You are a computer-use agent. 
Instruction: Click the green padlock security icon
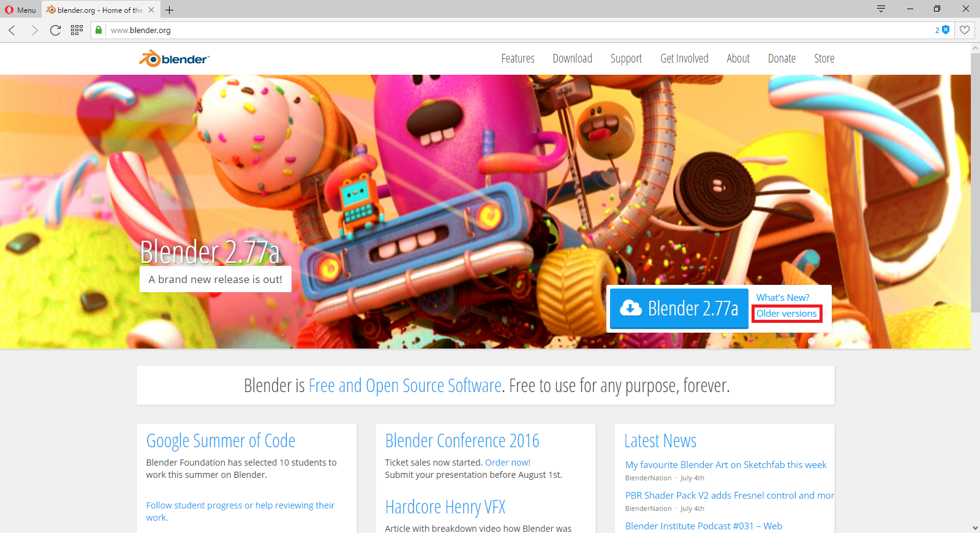tap(99, 30)
